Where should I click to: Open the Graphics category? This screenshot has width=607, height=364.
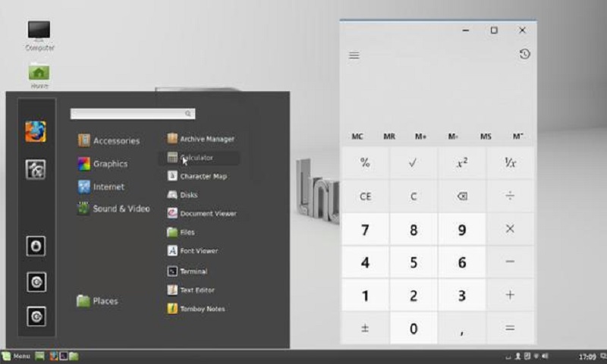pyautogui.click(x=102, y=164)
